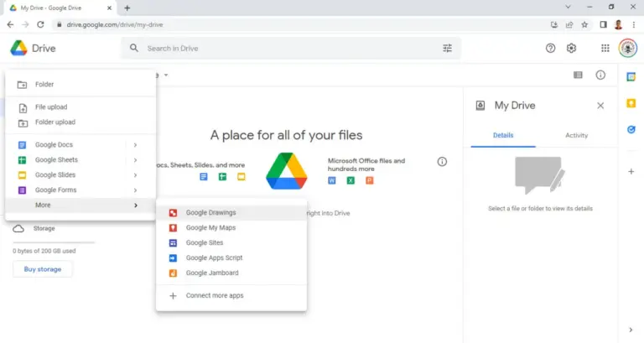Screen dimensions: 644x343
Task: Bookmark this tab with star icon
Action: pyautogui.click(x=584, y=24)
